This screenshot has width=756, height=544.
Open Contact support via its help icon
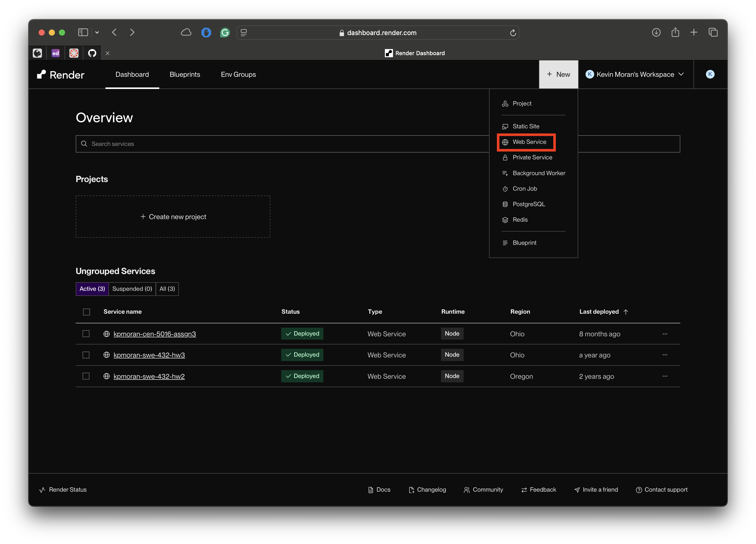tap(639, 489)
